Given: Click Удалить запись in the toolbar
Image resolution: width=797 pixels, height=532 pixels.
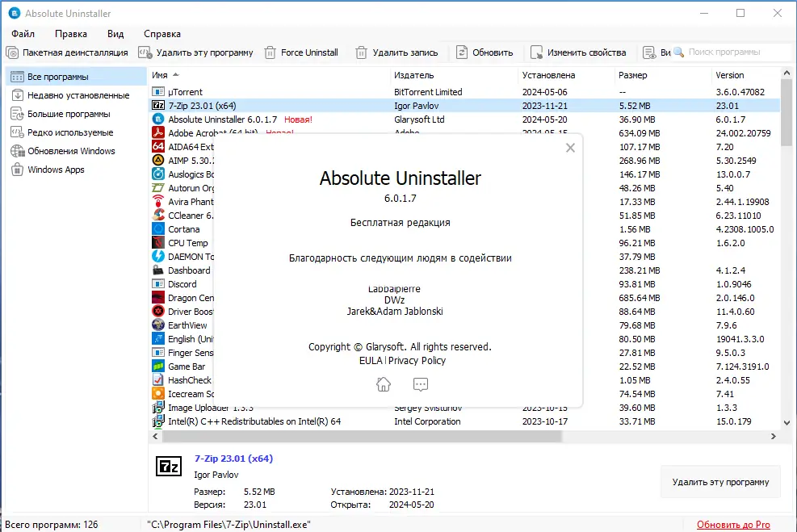Looking at the screenshot, I should [x=397, y=52].
